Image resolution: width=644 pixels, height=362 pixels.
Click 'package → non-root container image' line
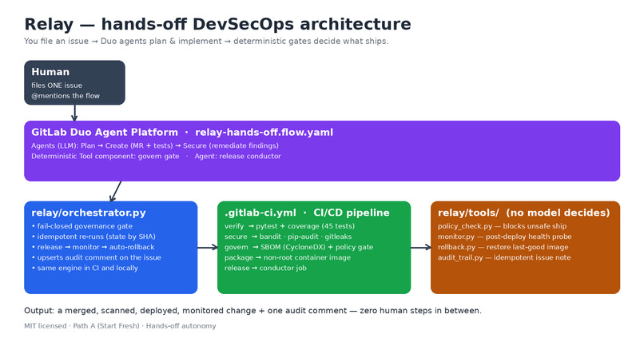288,257
